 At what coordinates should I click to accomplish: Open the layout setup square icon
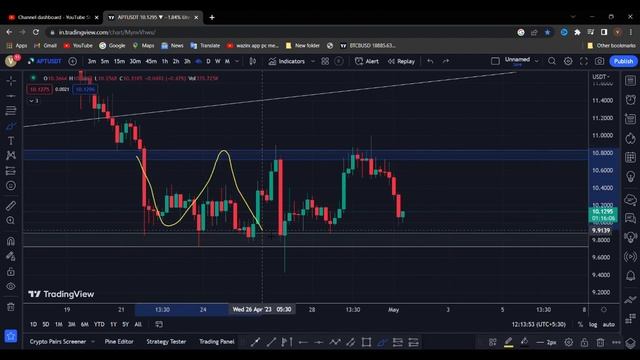click(x=495, y=61)
